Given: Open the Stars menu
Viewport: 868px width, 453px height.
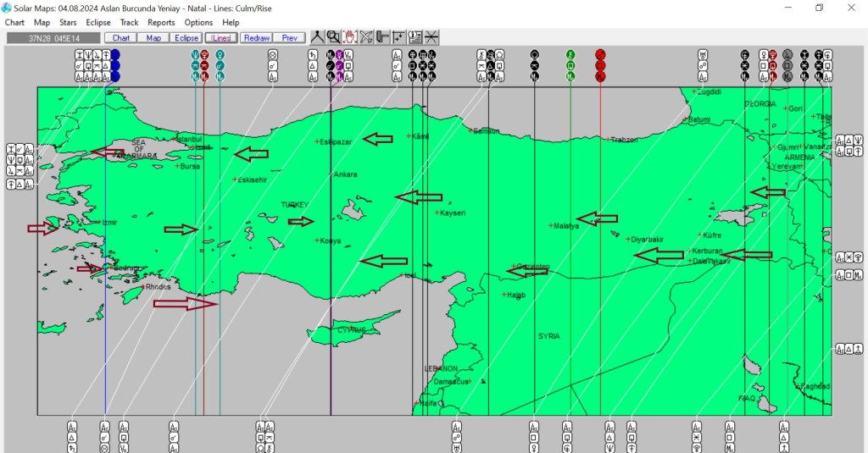Looking at the screenshot, I should (68, 23).
